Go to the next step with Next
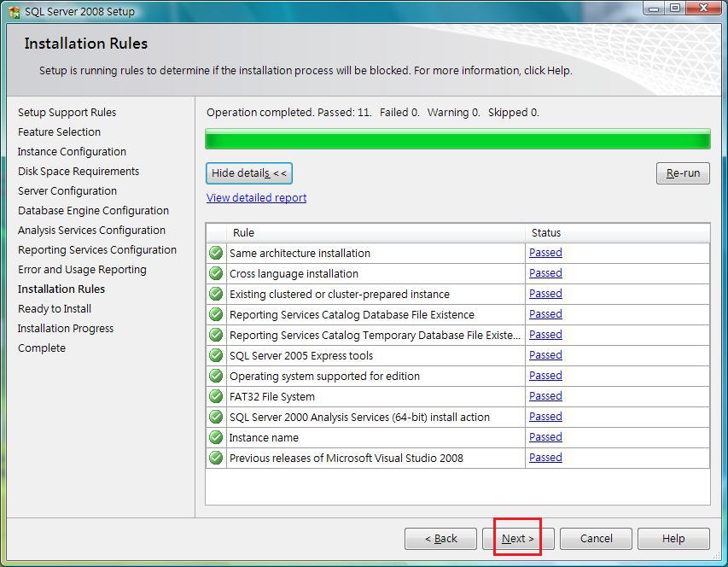The image size is (728, 567). (x=518, y=538)
